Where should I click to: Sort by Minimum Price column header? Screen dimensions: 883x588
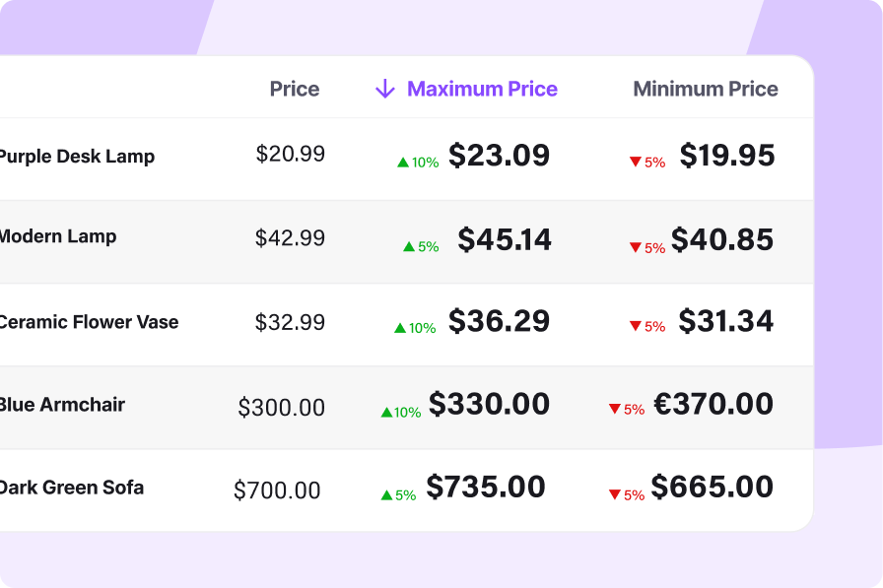705,90
